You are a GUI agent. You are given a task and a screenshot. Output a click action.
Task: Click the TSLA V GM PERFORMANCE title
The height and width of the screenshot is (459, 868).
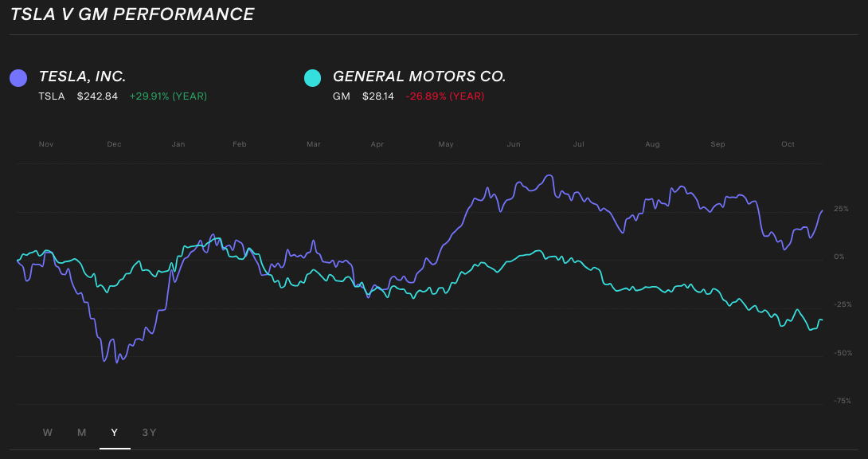tap(131, 14)
